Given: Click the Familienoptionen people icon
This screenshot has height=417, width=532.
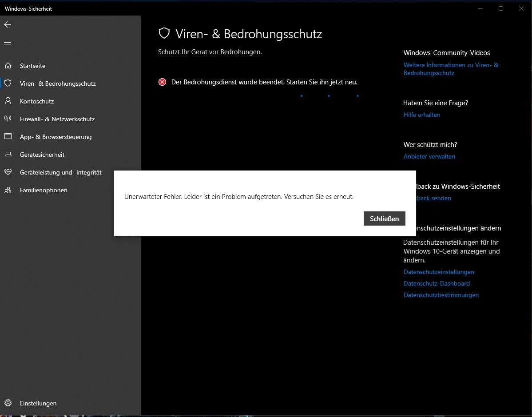Looking at the screenshot, I should click(x=8, y=190).
